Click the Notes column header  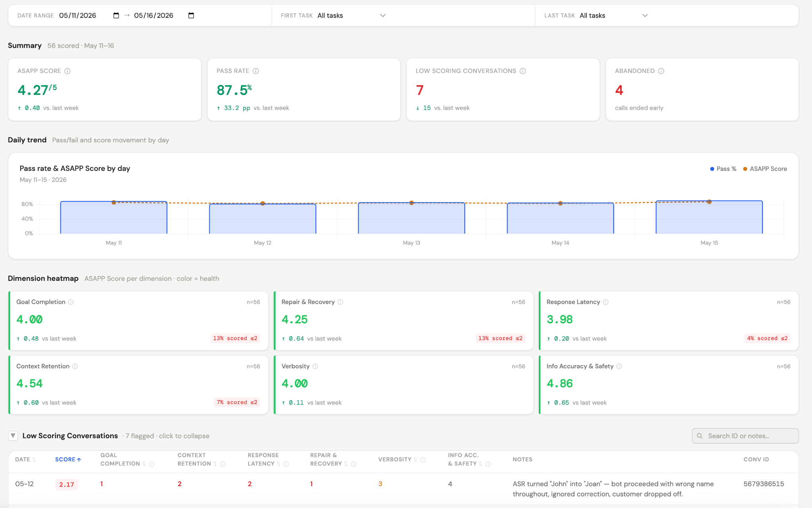click(x=522, y=459)
